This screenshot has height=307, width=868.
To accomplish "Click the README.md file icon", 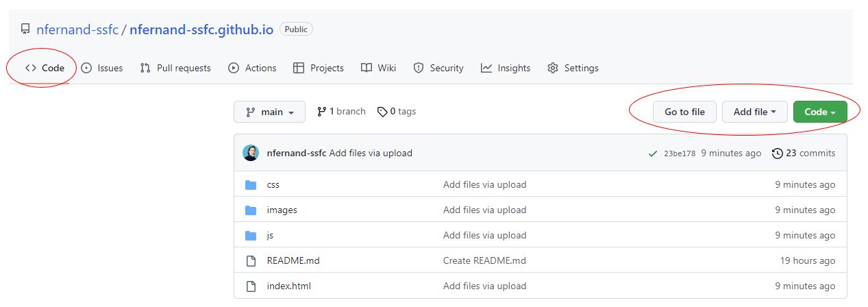I will point(251,261).
